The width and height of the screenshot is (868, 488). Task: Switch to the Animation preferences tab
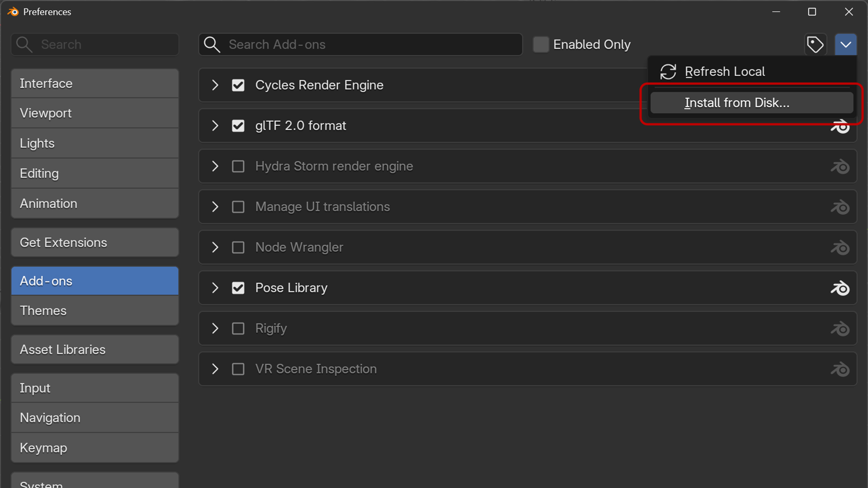click(x=95, y=204)
